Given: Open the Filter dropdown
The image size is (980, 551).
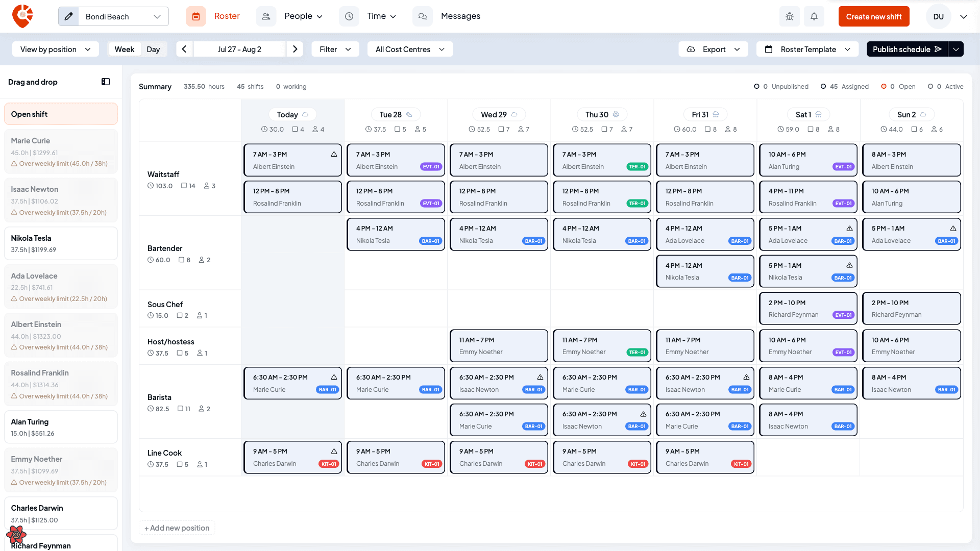Looking at the screenshot, I should tap(335, 49).
